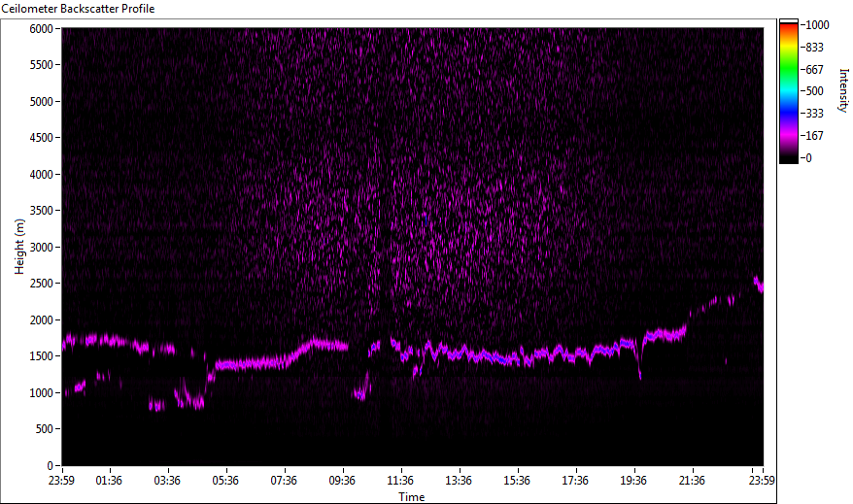Select the 667 intensity scale label
The image size is (853, 504).
point(814,70)
